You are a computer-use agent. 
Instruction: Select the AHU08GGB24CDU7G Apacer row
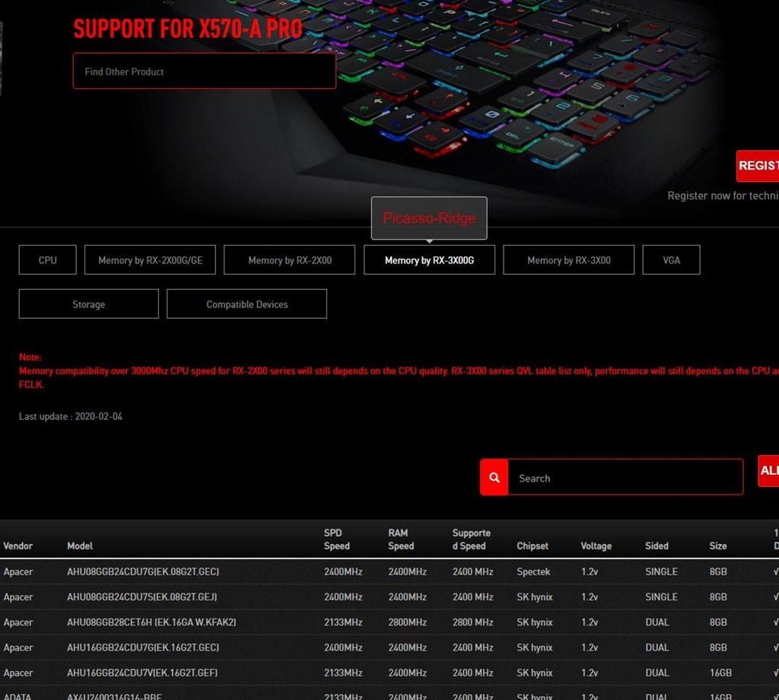click(142, 571)
